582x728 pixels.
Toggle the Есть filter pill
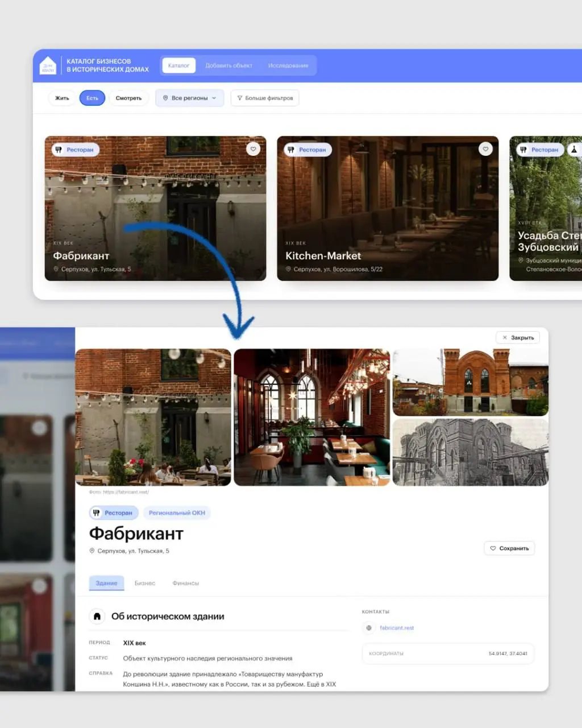tap(92, 98)
